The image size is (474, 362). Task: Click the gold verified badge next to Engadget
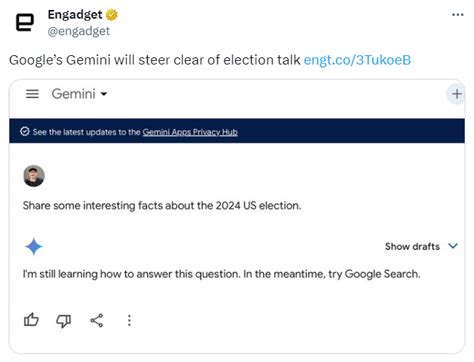click(x=112, y=15)
